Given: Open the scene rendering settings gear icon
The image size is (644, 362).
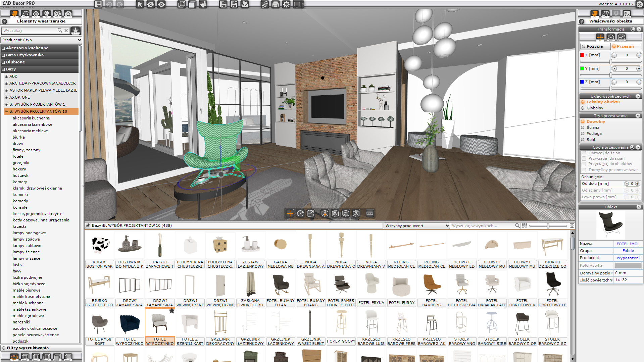Looking at the screenshot, I should [286, 5].
